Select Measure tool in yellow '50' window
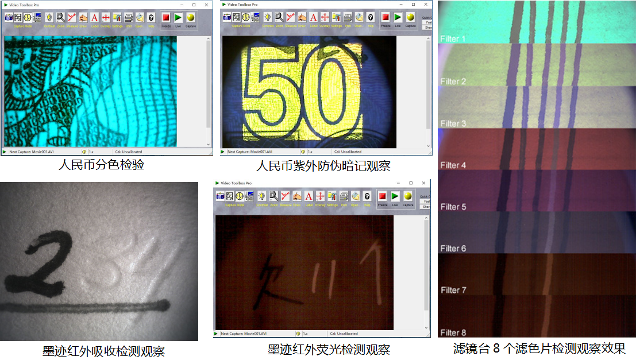The image size is (636, 364). click(x=290, y=17)
